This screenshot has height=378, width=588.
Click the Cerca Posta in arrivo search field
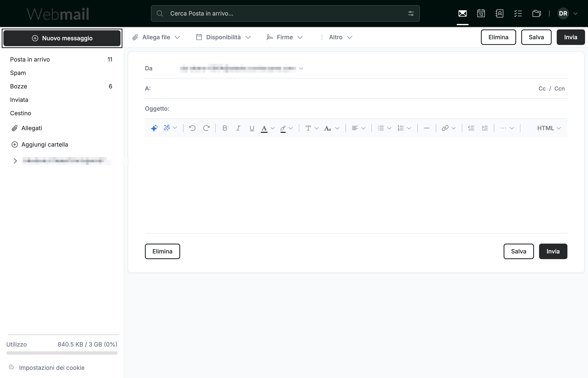click(x=285, y=13)
